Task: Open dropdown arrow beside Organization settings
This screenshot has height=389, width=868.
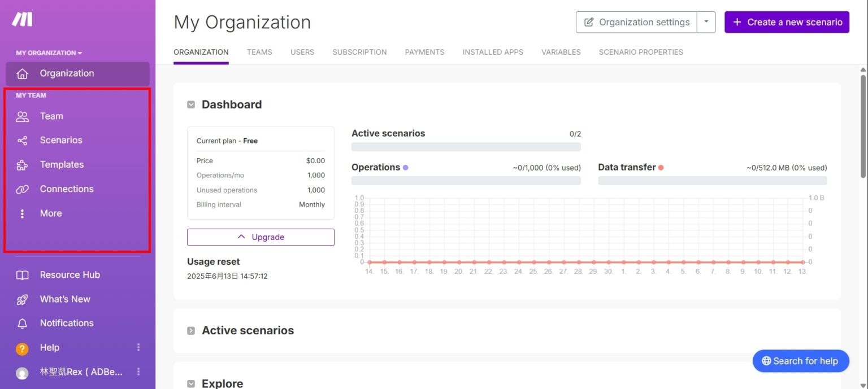Action: (706, 22)
